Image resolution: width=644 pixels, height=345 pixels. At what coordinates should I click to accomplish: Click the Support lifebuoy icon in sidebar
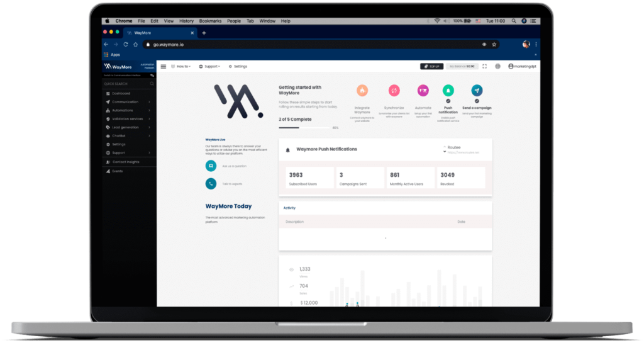(108, 152)
